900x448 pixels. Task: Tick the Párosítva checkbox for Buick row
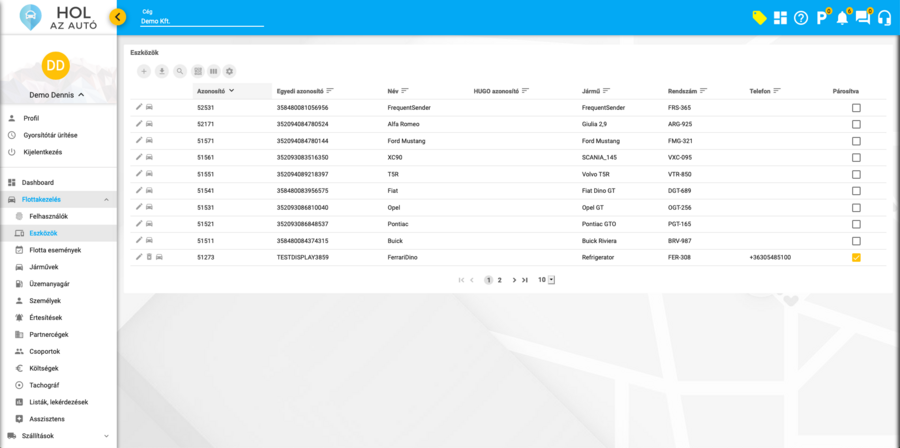point(856,241)
